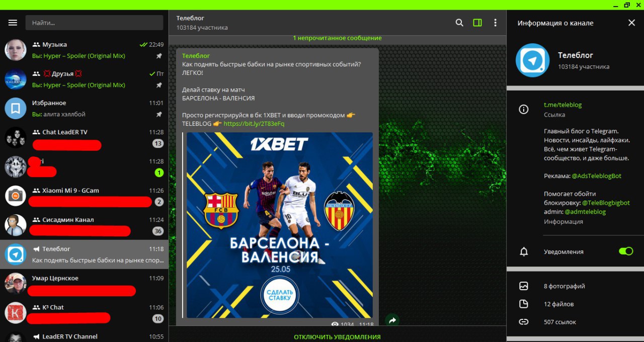Click unread badge 36 on Сисадмин Канал
Viewport: 644px width, 342px height.
coord(158,231)
